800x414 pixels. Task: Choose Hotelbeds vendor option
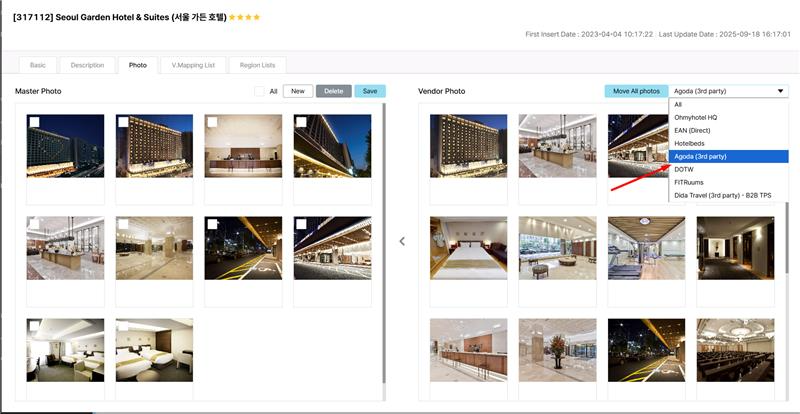[728, 143]
